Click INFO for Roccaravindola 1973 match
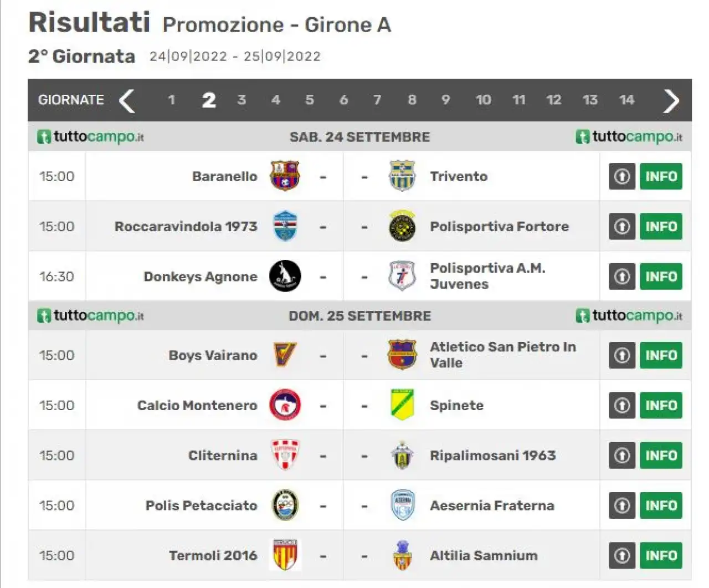The height and width of the screenshot is (588, 709). click(x=661, y=226)
